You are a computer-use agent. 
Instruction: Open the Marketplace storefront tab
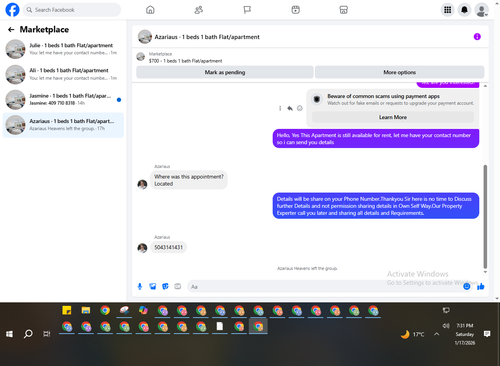coord(343,10)
